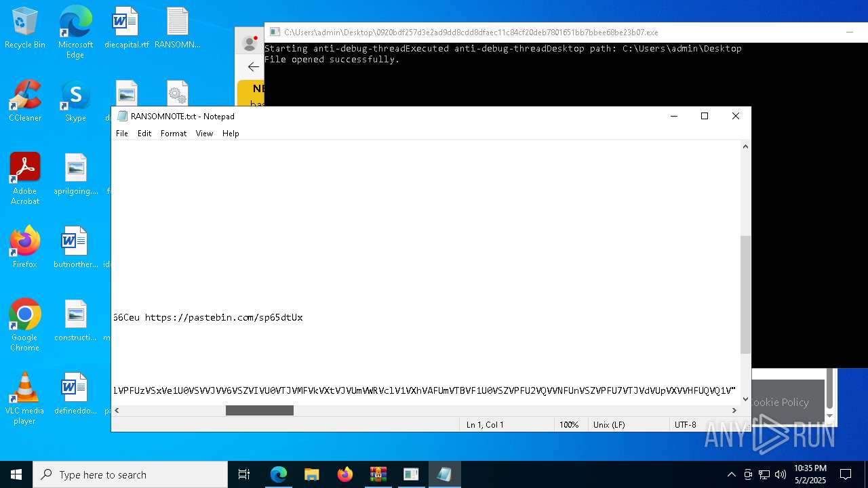This screenshot has width=868, height=488.
Task: Click the base64 text line in Notepad
Action: (425, 390)
